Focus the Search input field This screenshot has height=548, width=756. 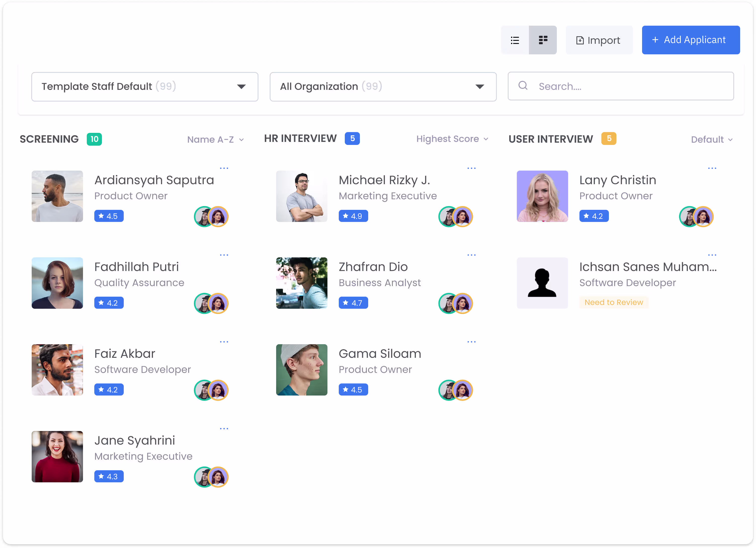click(621, 86)
